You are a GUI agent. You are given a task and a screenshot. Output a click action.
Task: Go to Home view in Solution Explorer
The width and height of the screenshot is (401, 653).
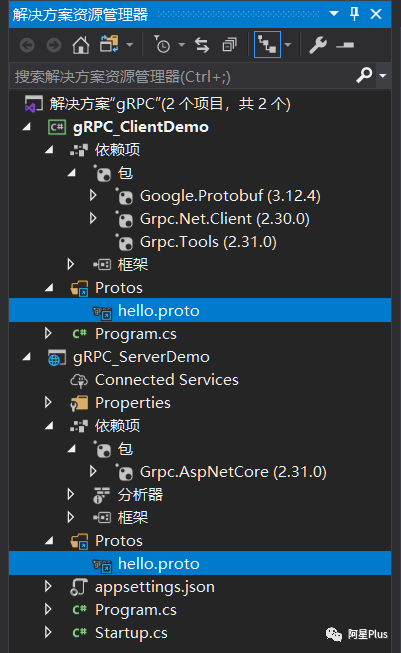81,45
